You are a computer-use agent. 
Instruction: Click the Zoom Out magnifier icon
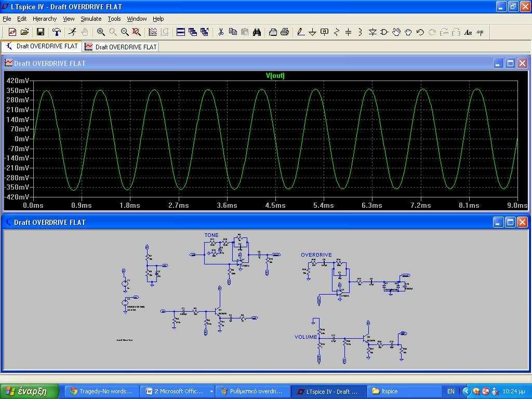125,32
